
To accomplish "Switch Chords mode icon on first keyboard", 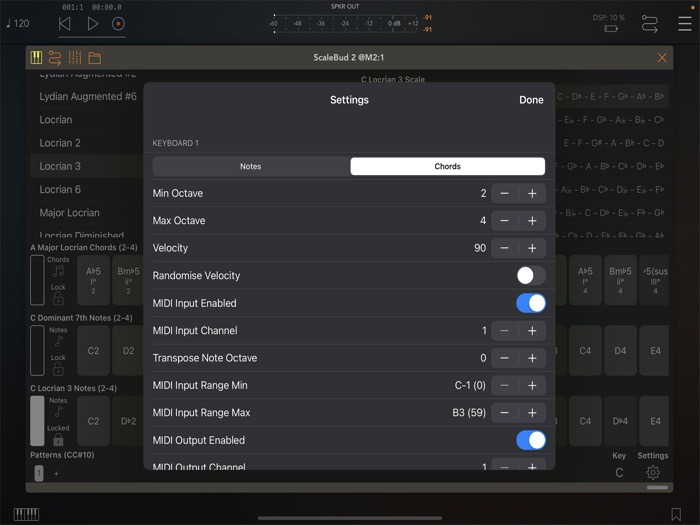I will 58,271.
